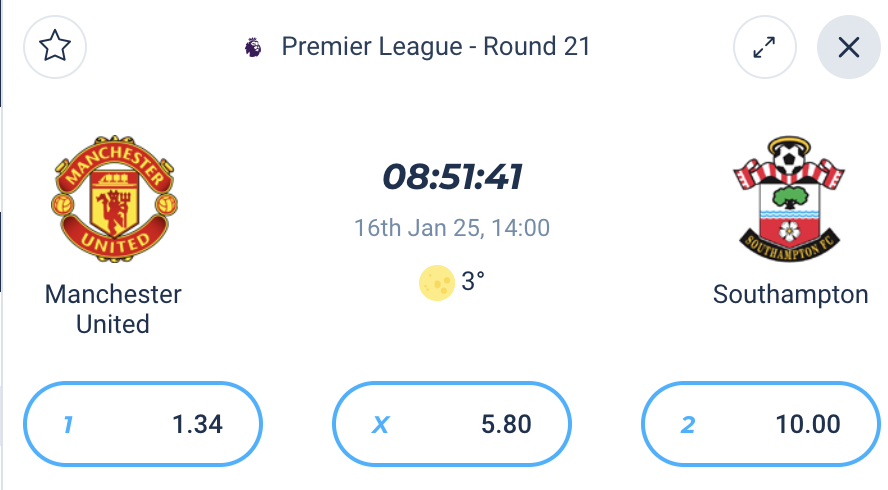Expand match view with arrows icon

pos(765,47)
